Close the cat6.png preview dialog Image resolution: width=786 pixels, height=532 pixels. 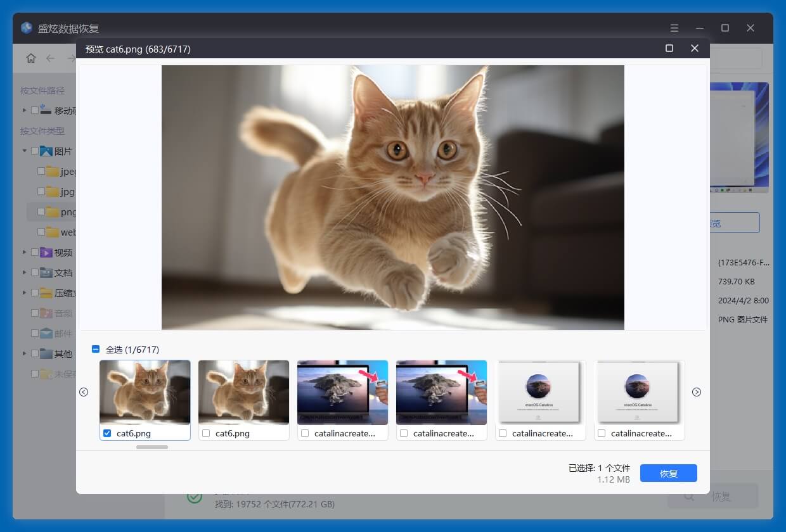pos(695,49)
